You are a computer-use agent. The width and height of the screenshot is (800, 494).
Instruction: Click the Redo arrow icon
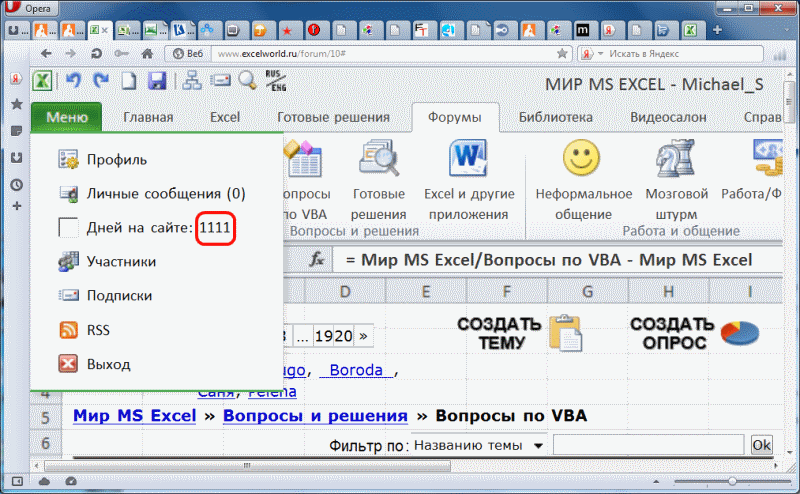(101, 80)
